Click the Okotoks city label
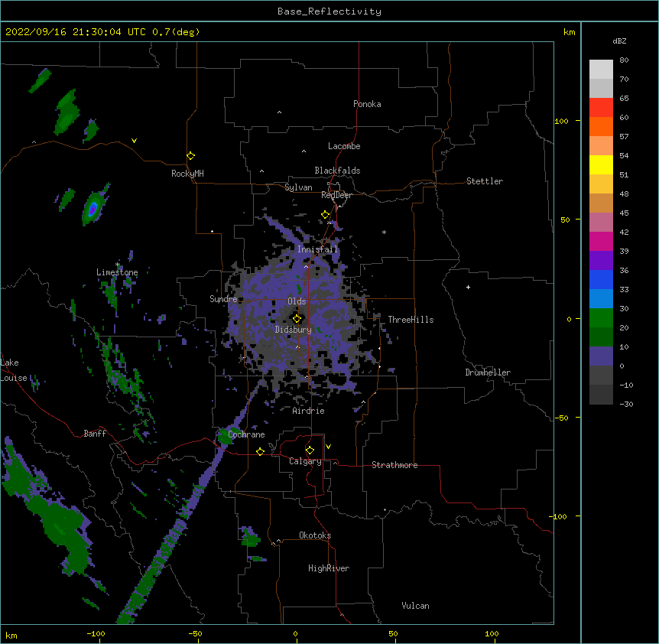 pyautogui.click(x=315, y=535)
